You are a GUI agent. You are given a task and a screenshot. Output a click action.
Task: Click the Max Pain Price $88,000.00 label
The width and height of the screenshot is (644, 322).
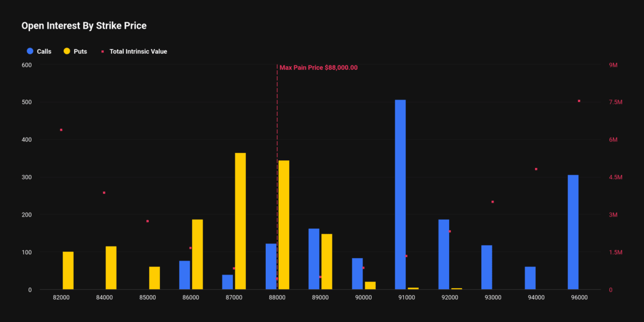(318, 67)
